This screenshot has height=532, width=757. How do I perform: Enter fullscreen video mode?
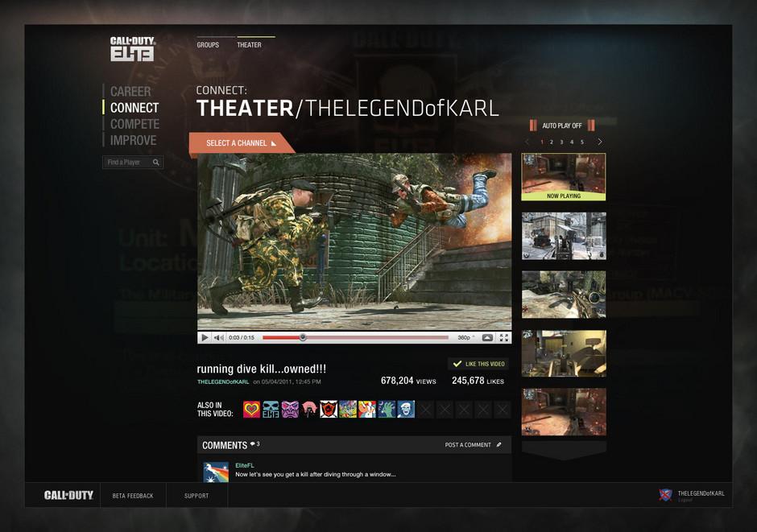pyautogui.click(x=504, y=338)
